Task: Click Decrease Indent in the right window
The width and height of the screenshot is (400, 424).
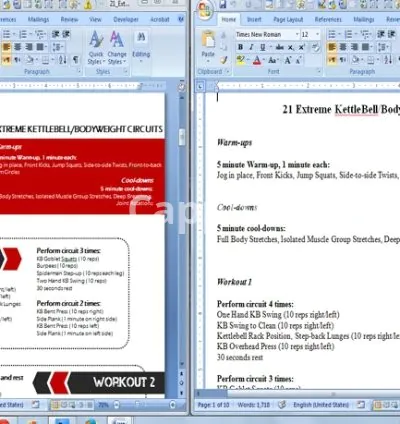Action: tap(381, 34)
